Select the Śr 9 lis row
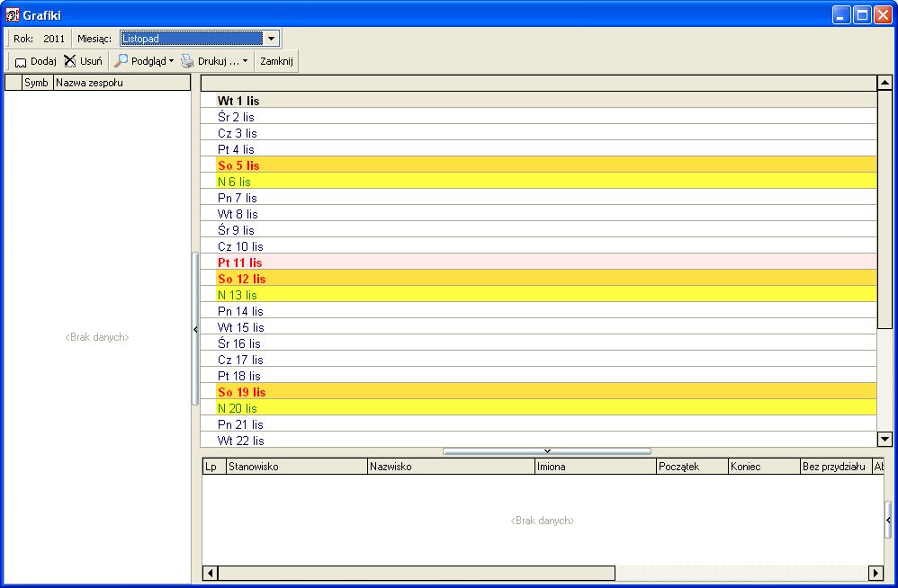 pyautogui.click(x=538, y=230)
